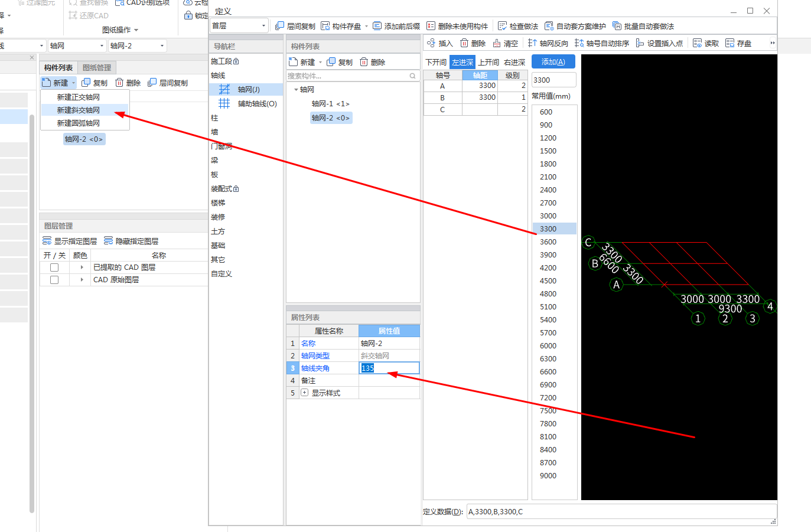
Task: Click 复制 icon in 构件列表 of definition window
Action: [331, 62]
